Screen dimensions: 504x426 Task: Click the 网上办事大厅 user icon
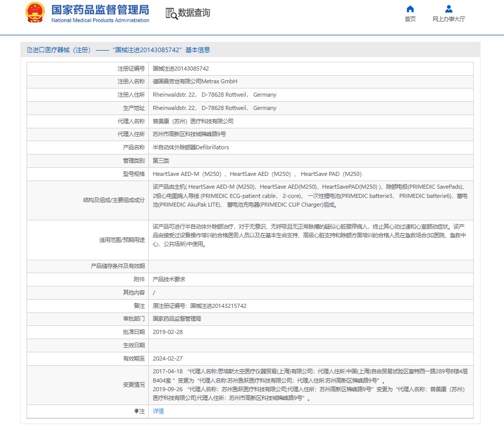[x=449, y=9]
